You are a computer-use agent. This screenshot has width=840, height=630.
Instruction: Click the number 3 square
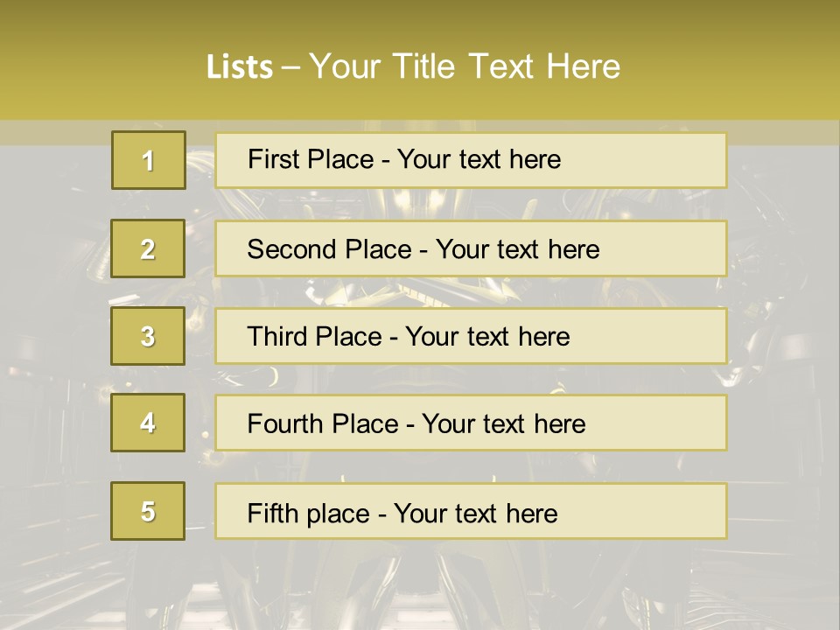coord(148,336)
